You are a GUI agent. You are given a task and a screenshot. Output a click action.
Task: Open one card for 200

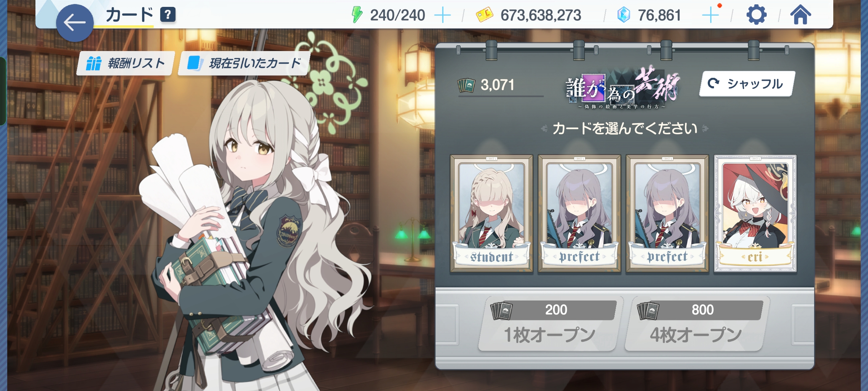pyautogui.click(x=549, y=323)
